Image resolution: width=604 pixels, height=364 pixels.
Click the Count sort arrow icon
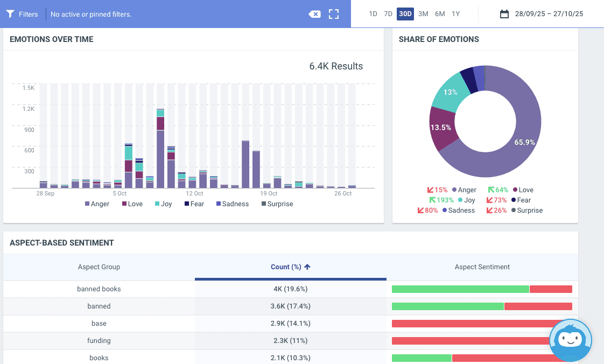(x=307, y=267)
